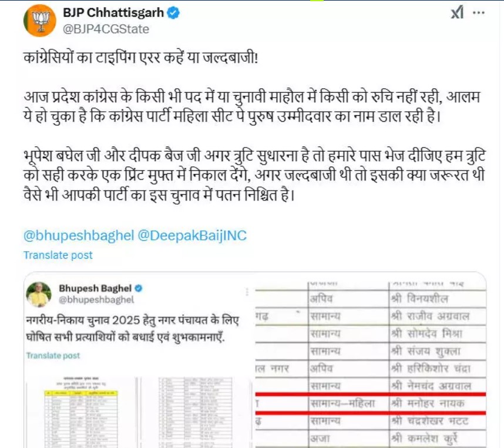Click the main tweet's first Hindi line

point(141,58)
